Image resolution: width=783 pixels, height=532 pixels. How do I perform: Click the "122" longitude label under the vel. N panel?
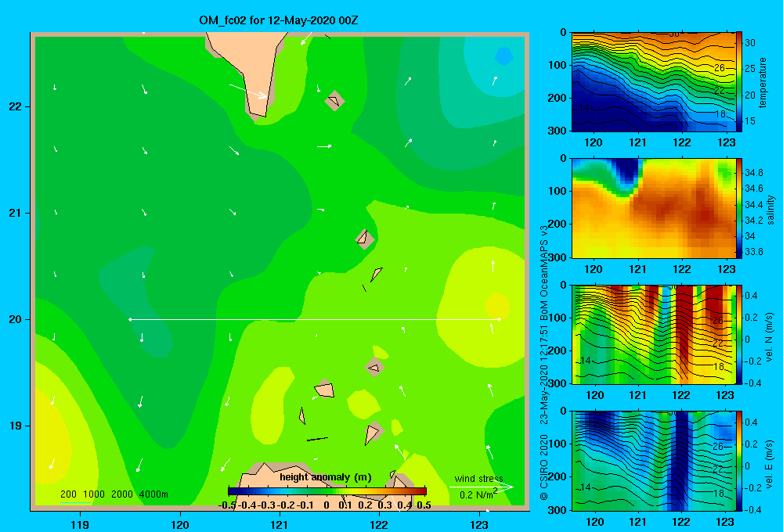(x=681, y=395)
